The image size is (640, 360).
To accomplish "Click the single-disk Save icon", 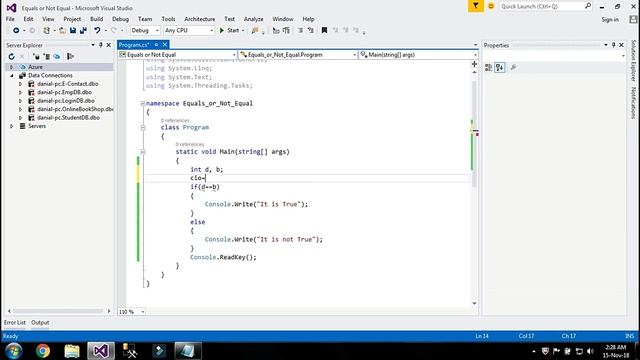I will [x=73, y=31].
